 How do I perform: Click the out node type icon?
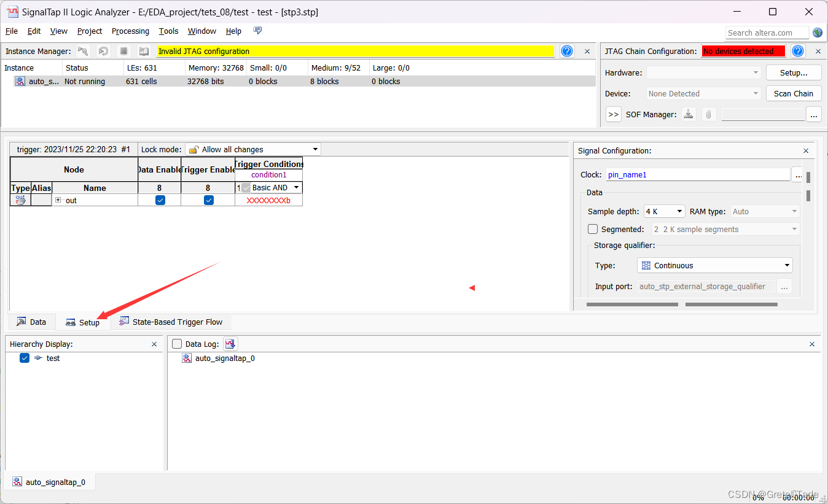click(20, 200)
